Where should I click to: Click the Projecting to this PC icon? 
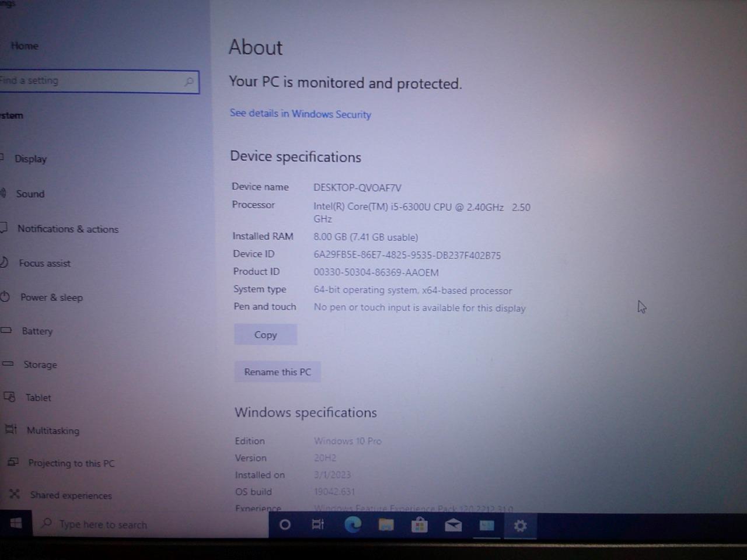13,462
